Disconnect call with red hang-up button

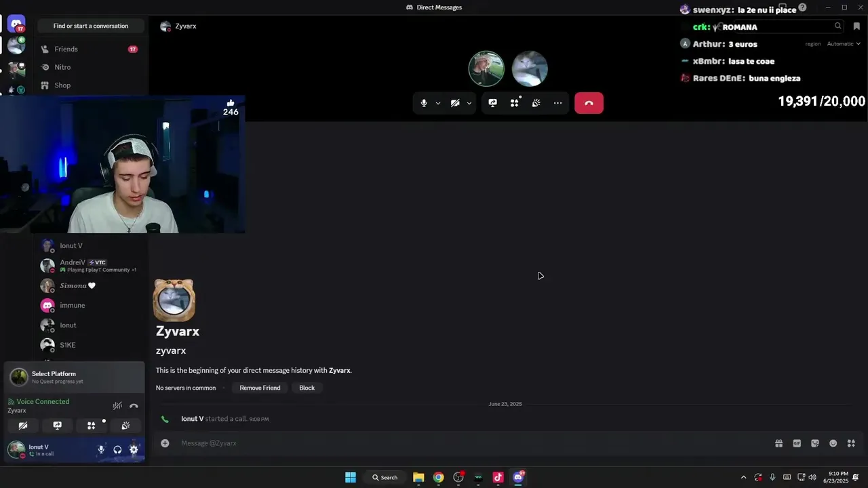(x=589, y=103)
